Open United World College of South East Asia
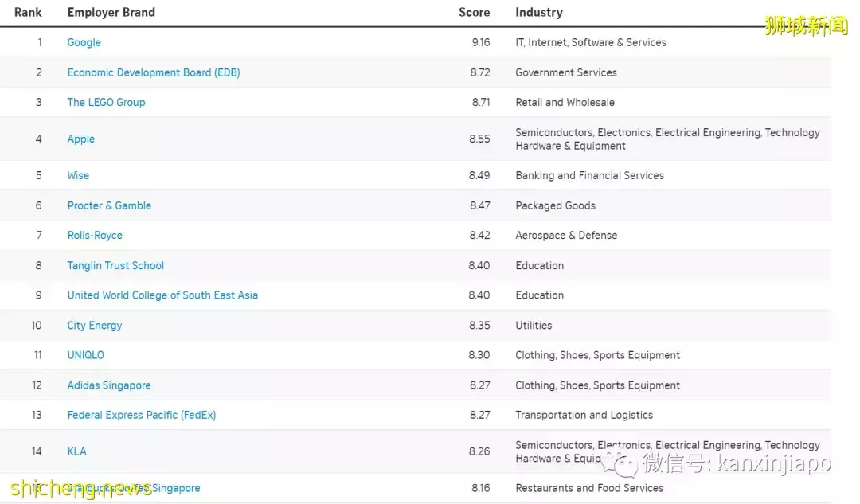The height and width of the screenshot is (504, 860). (162, 295)
